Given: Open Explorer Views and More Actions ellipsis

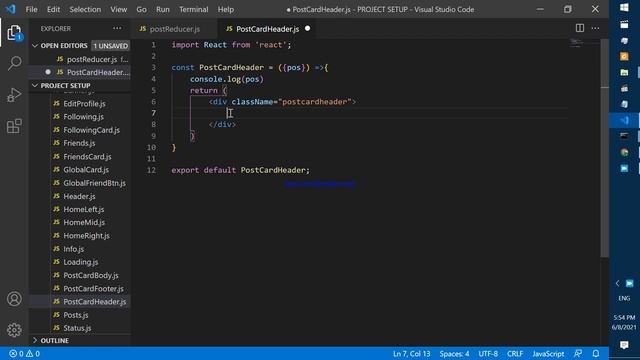Looking at the screenshot, I should coord(117,28).
